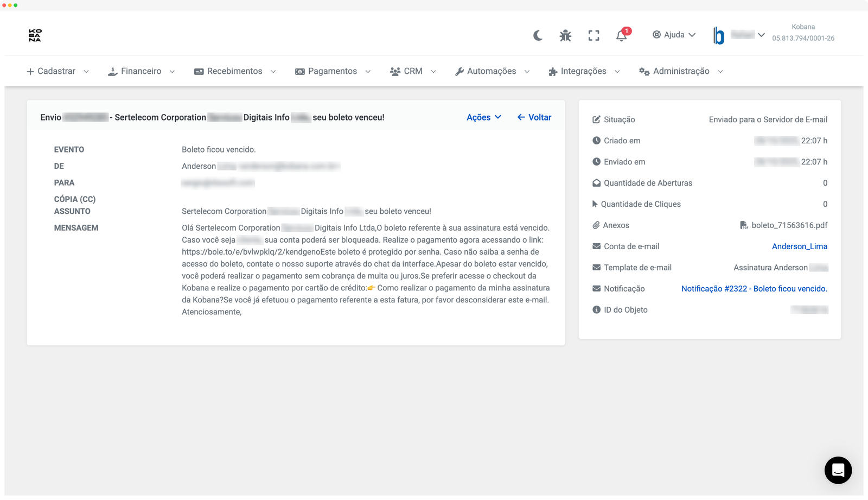
Task: Open the CRM menu
Action: (412, 71)
